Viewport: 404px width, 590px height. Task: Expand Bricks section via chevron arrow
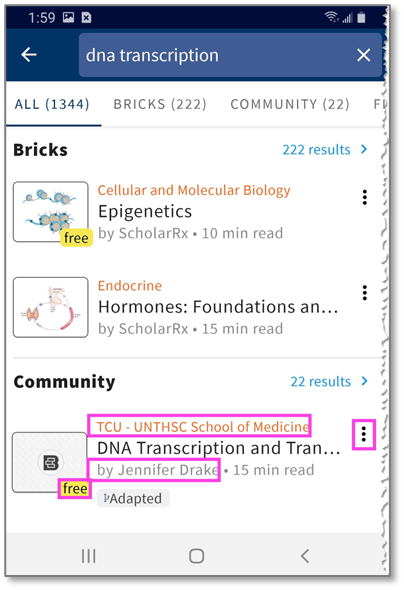pyautogui.click(x=364, y=149)
